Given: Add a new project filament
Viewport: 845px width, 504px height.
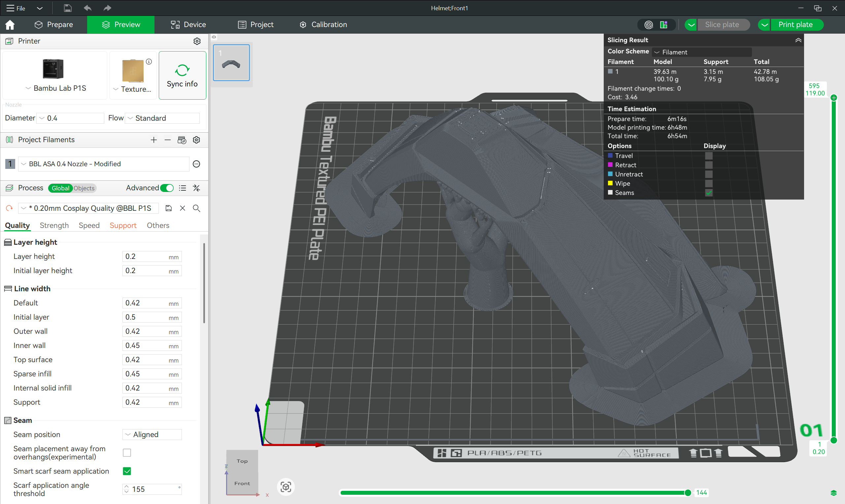Looking at the screenshot, I should tap(153, 140).
